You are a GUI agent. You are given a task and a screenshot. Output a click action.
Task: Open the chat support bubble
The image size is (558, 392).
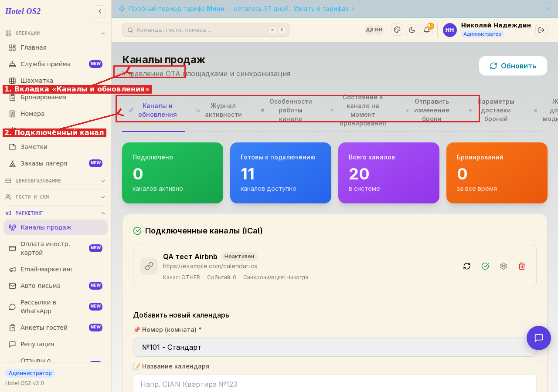pos(539,338)
